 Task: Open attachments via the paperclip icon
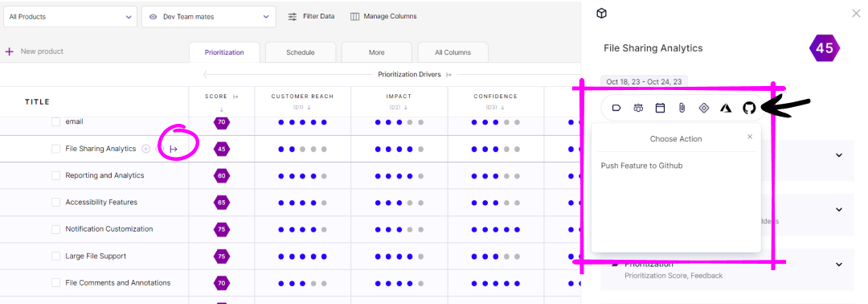[x=682, y=108]
